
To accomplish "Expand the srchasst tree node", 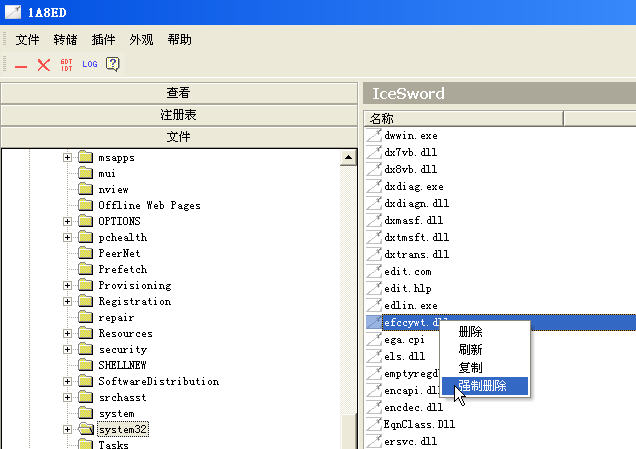I will tap(68, 397).
